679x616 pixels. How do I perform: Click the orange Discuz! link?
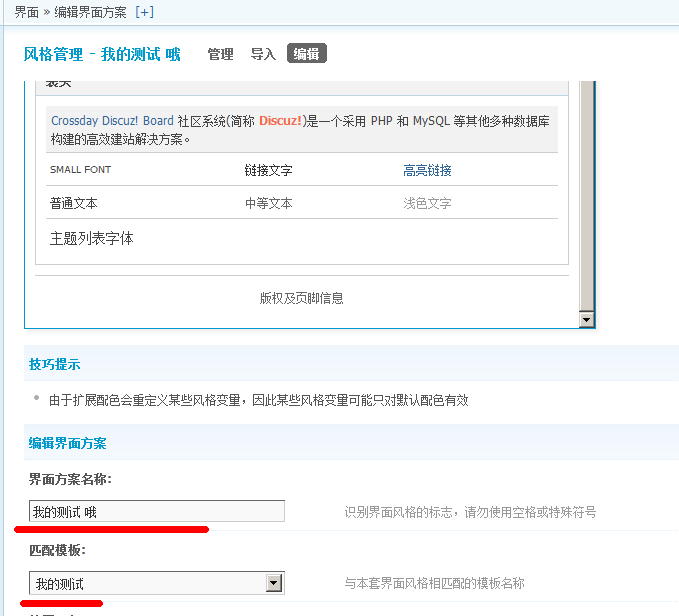[x=280, y=121]
